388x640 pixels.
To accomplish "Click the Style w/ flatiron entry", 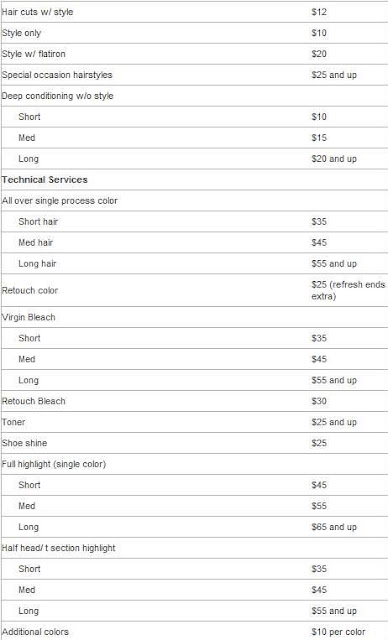I will [x=33, y=54].
